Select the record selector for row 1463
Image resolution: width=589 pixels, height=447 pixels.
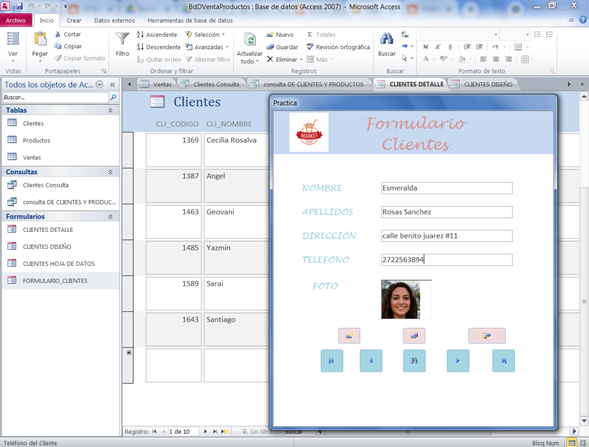[x=128, y=222]
